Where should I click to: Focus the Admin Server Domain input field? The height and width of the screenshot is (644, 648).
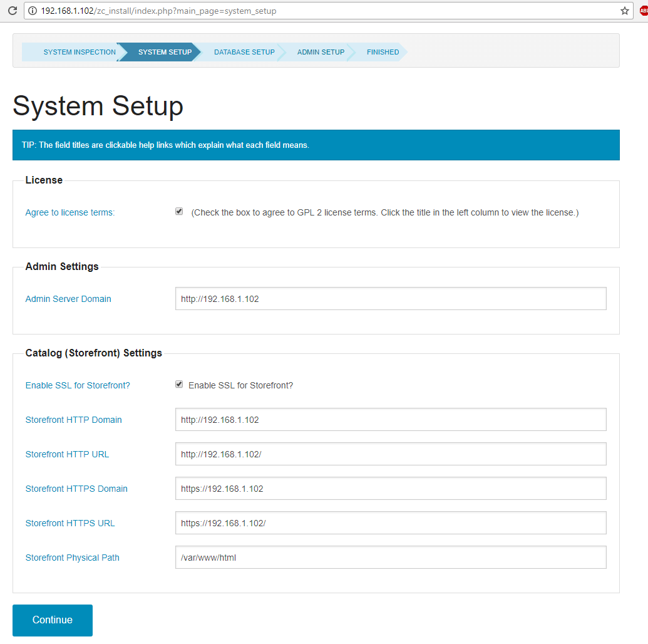point(391,299)
